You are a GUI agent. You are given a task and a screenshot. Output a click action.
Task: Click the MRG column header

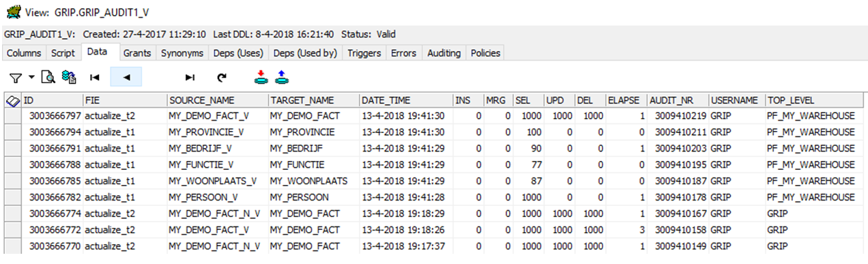click(x=498, y=100)
